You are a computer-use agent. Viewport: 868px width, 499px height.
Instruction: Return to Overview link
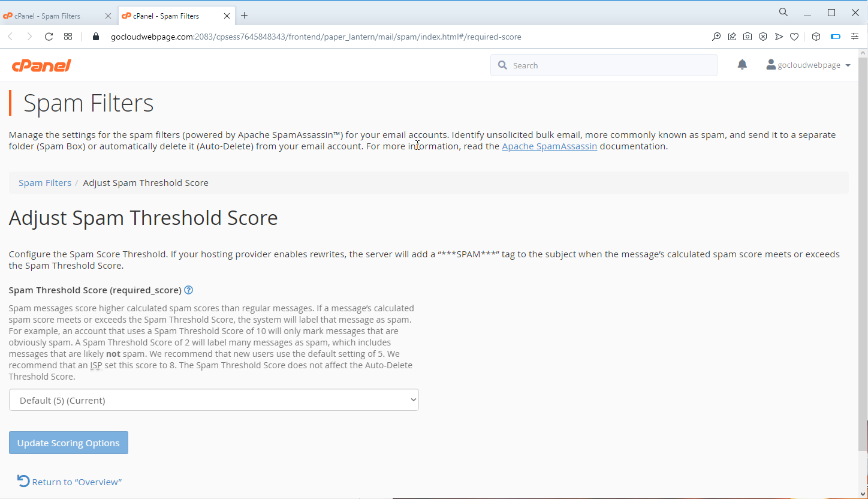coord(77,482)
